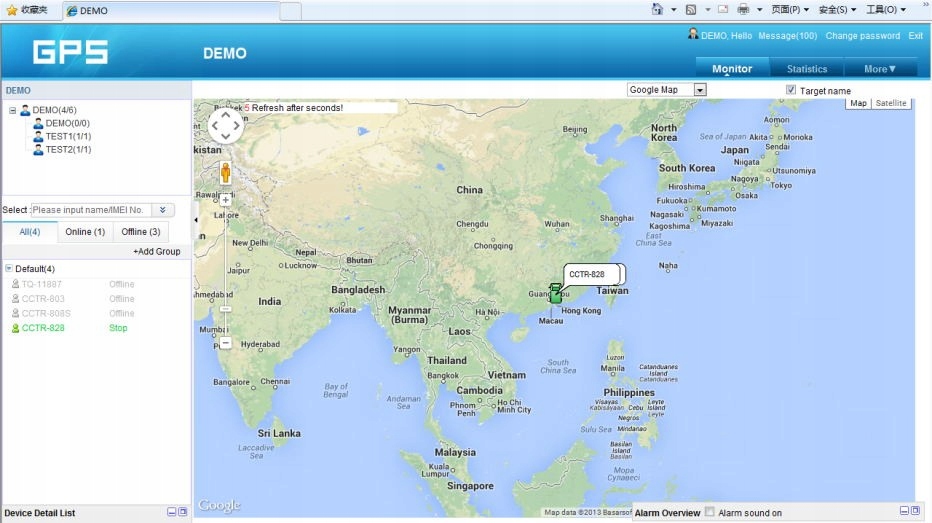Click the CCTR-828 map label bubble
The height and width of the screenshot is (523, 932).
591,274
